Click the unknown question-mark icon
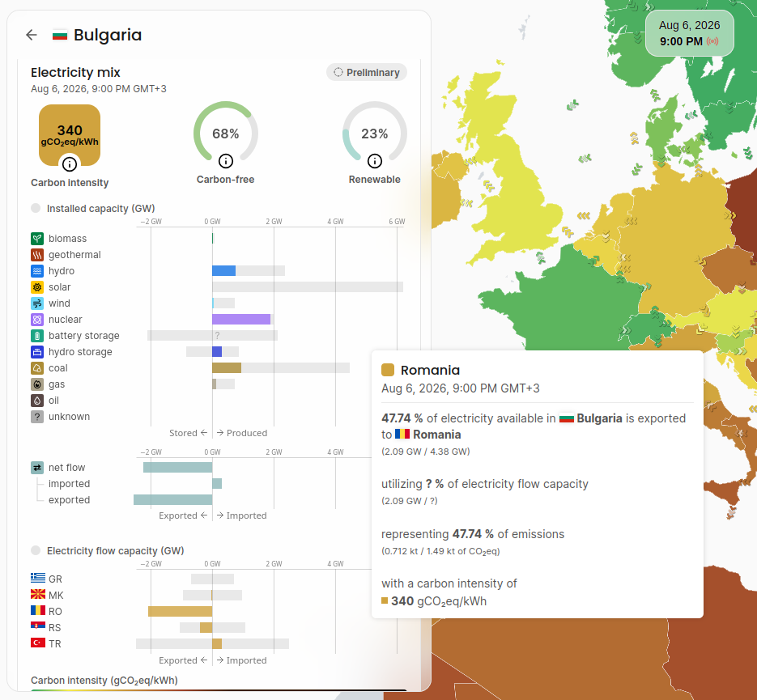Image resolution: width=757 pixels, height=700 pixels. pyautogui.click(x=37, y=416)
